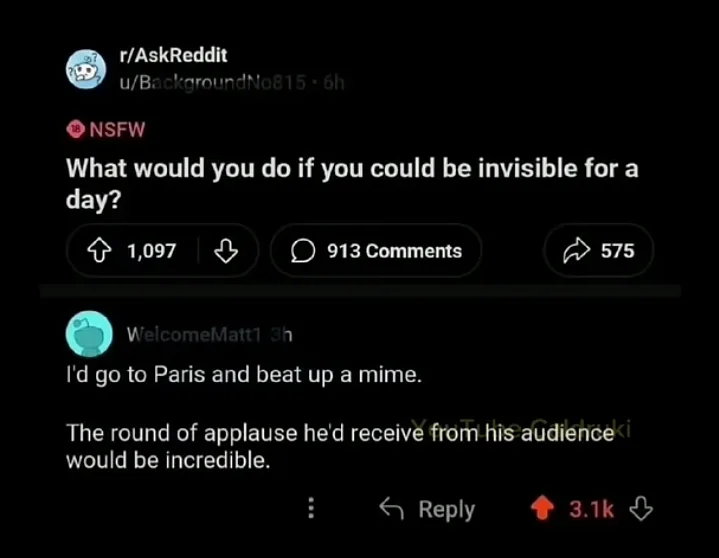Open the 913 Comments section
The image size is (719, 558).
click(x=376, y=251)
